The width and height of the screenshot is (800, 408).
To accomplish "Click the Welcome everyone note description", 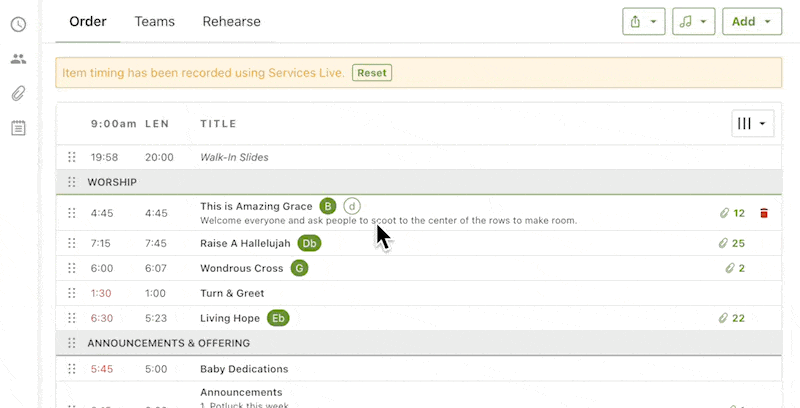I will pyautogui.click(x=389, y=221).
